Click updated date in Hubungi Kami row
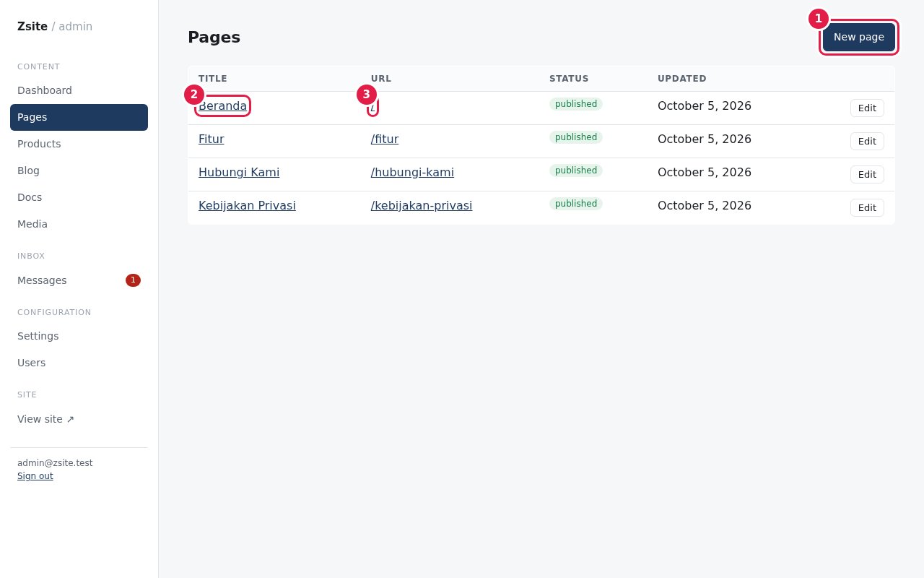Viewport: 924px width, 578px height. (x=705, y=173)
